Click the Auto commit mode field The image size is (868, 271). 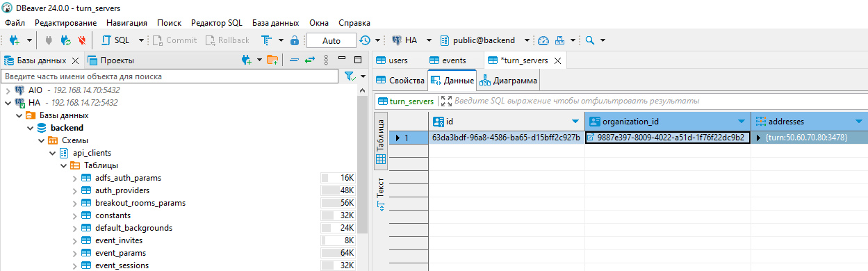[x=331, y=40]
